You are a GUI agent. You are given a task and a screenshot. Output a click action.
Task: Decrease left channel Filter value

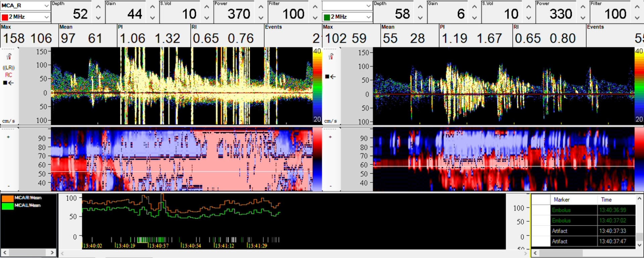coord(315,17)
